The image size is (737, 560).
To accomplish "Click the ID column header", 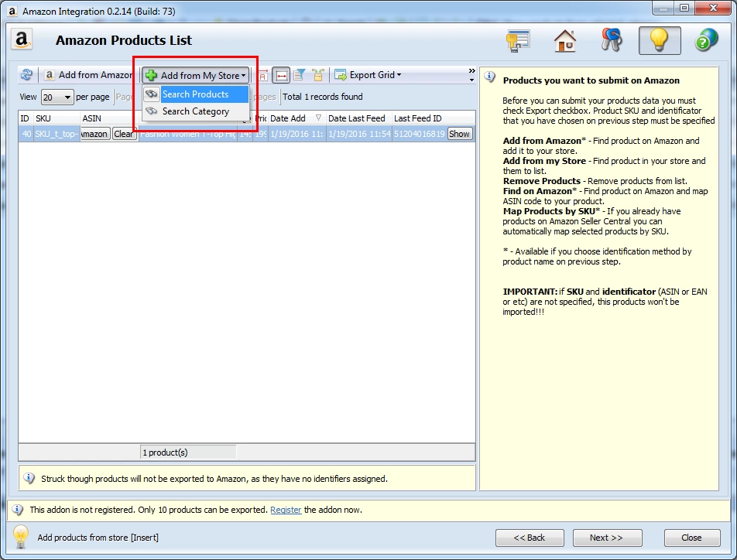I will click(x=26, y=118).
